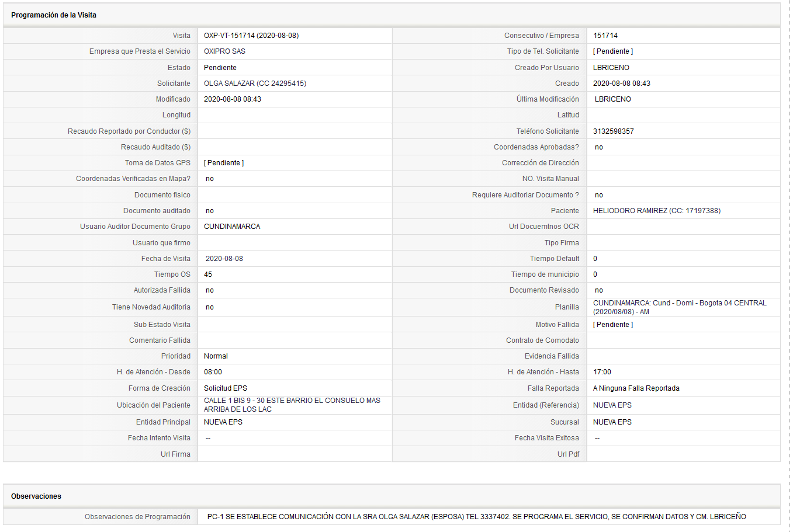Click Observaciones de Programación label
Screen dimensions: 793x532
point(137,517)
